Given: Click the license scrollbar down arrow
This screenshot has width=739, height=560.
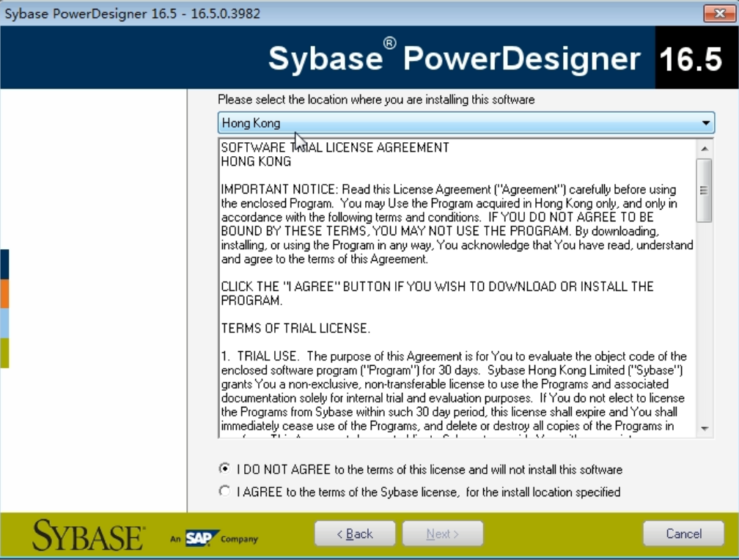Looking at the screenshot, I should click(x=705, y=429).
